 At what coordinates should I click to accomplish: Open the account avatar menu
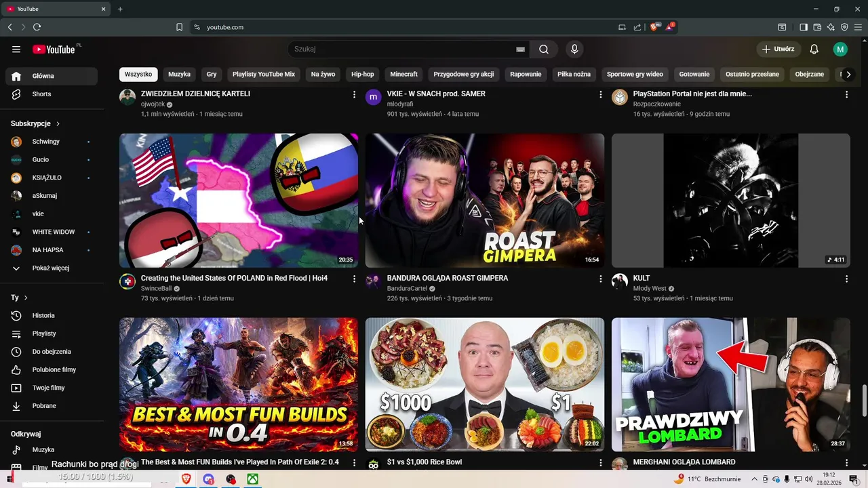click(x=840, y=49)
